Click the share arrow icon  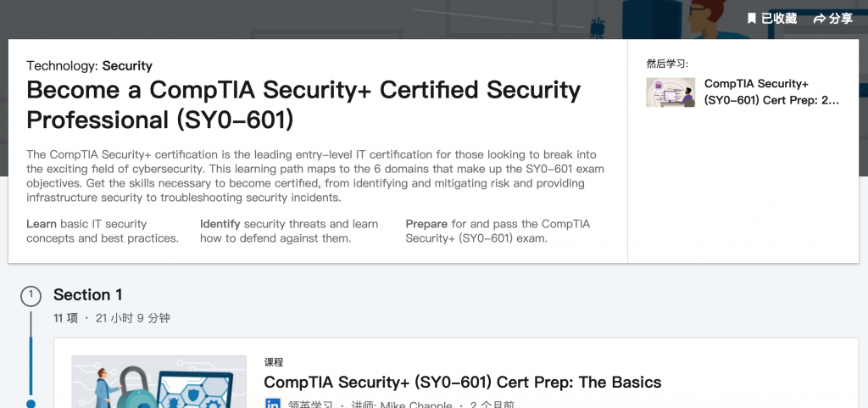point(819,19)
